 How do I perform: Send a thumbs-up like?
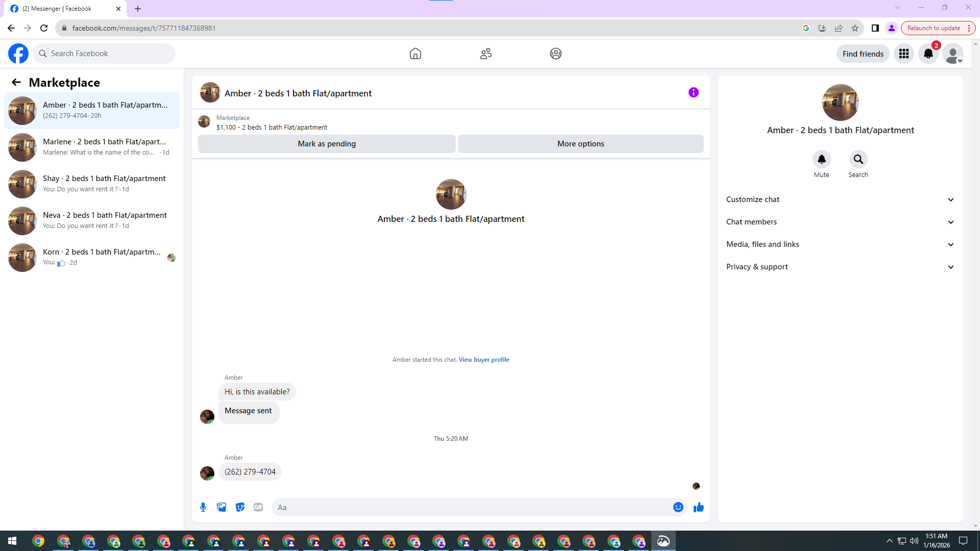pyautogui.click(x=699, y=507)
